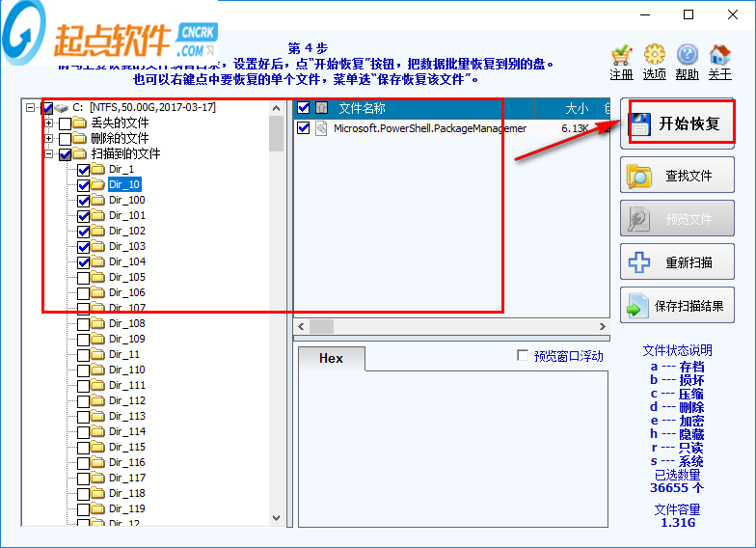Open 选项 gear icon settings
Image resolution: width=756 pixels, height=548 pixels.
(654, 55)
